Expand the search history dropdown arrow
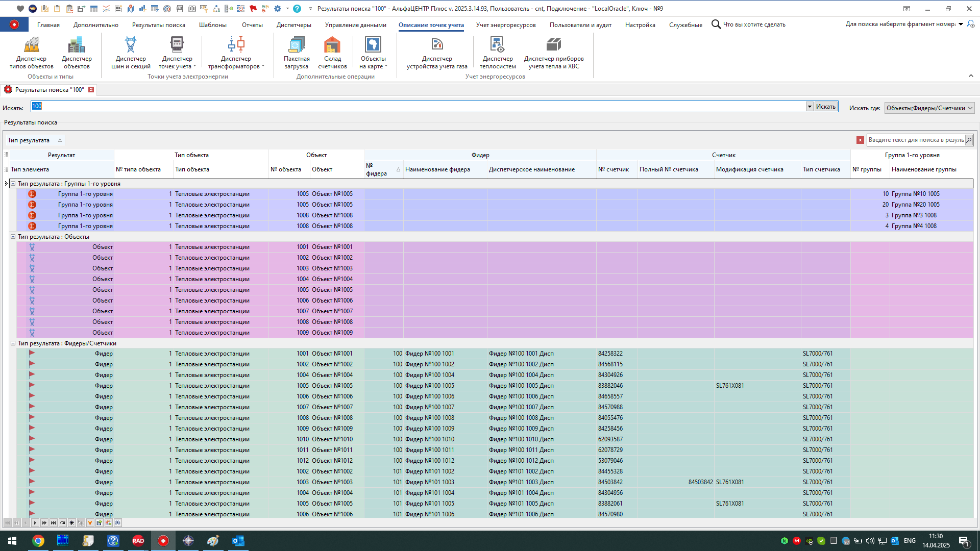This screenshot has height=551, width=980. pos(810,107)
